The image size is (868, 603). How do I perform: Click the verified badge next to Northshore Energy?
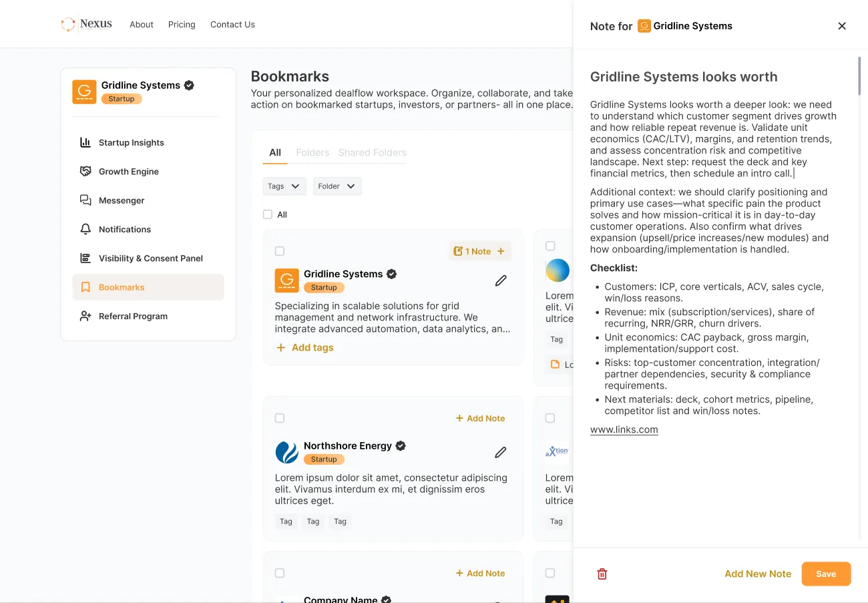click(401, 445)
